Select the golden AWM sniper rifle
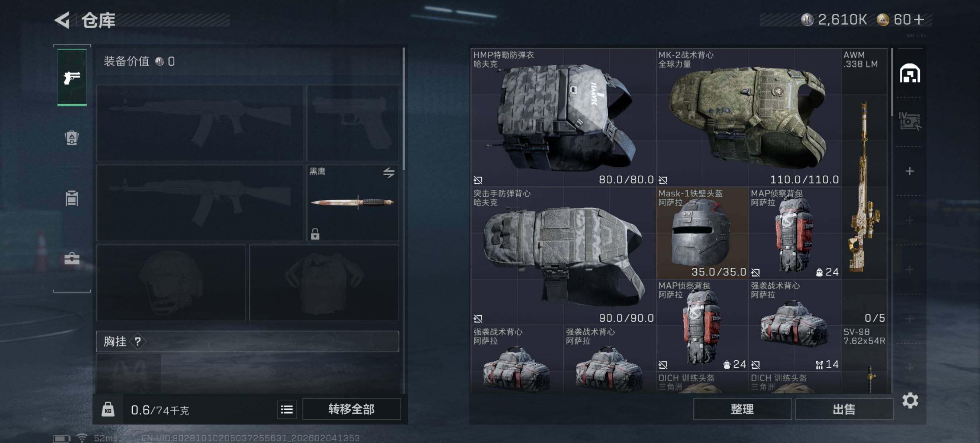980x443 pixels. click(864, 186)
